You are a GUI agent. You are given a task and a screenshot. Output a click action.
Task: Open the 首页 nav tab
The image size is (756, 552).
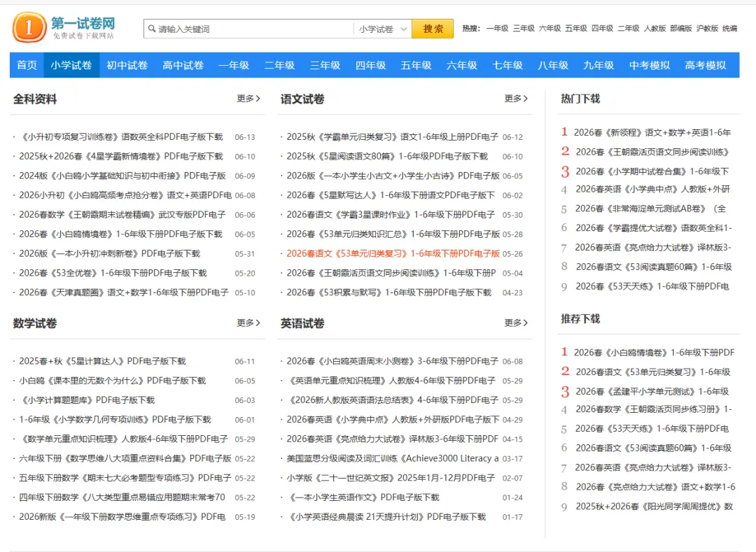pyautogui.click(x=27, y=65)
